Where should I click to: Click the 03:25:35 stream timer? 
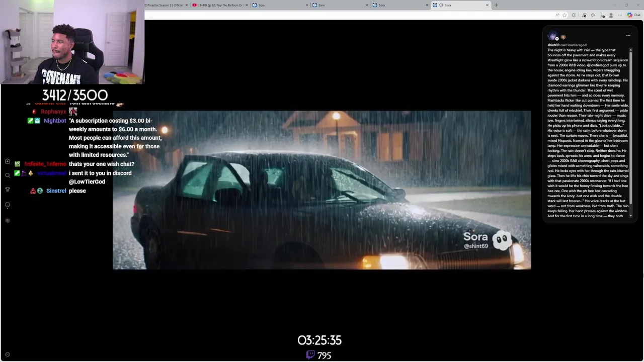319,340
